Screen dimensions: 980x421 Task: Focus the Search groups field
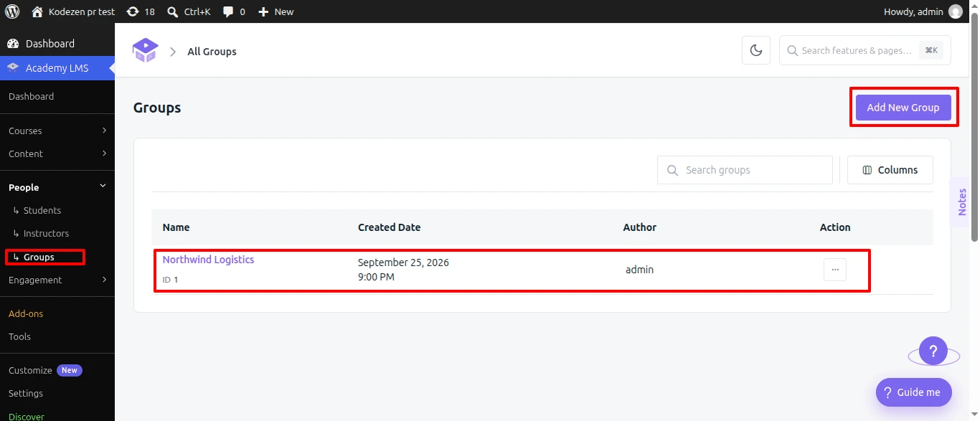(x=745, y=170)
